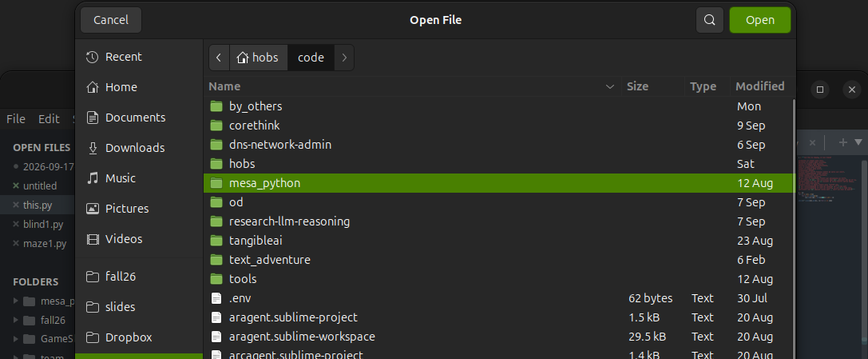Image resolution: width=868 pixels, height=359 pixels.
Task: Select the dns-network-admin folder
Action: pyautogui.click(x=499, y=145)
